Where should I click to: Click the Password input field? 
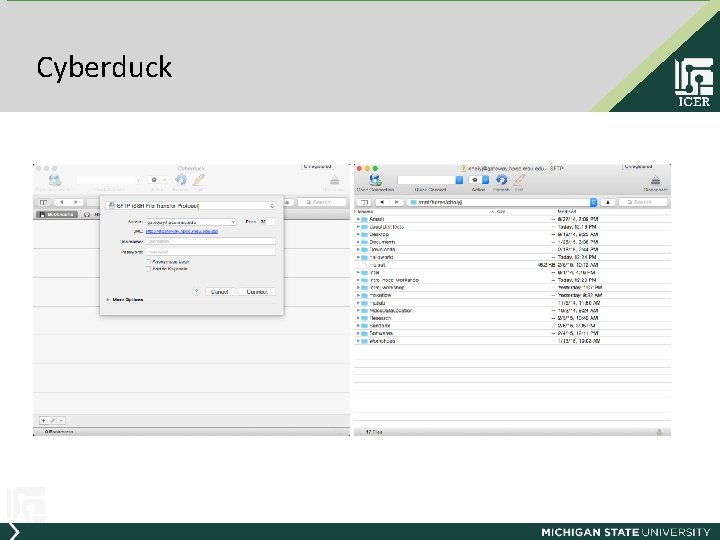211,252
